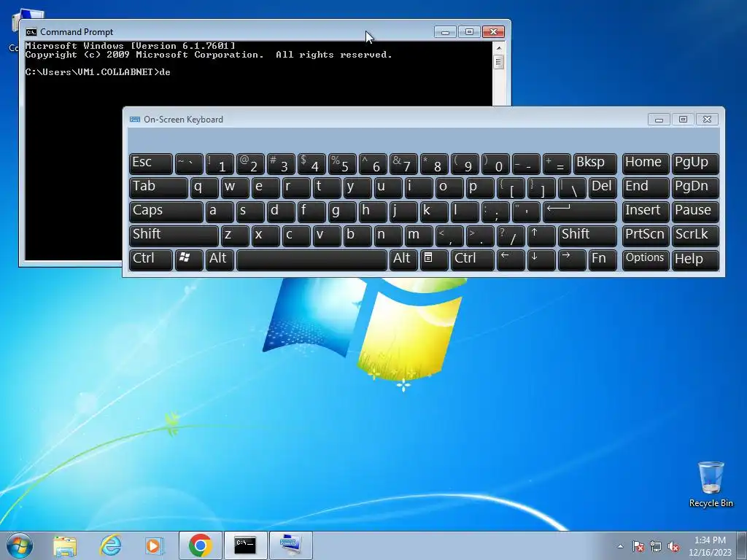Viewport: 747px width, 560px height.
Task: Toggle the Fn key
Action: (602, 260)
